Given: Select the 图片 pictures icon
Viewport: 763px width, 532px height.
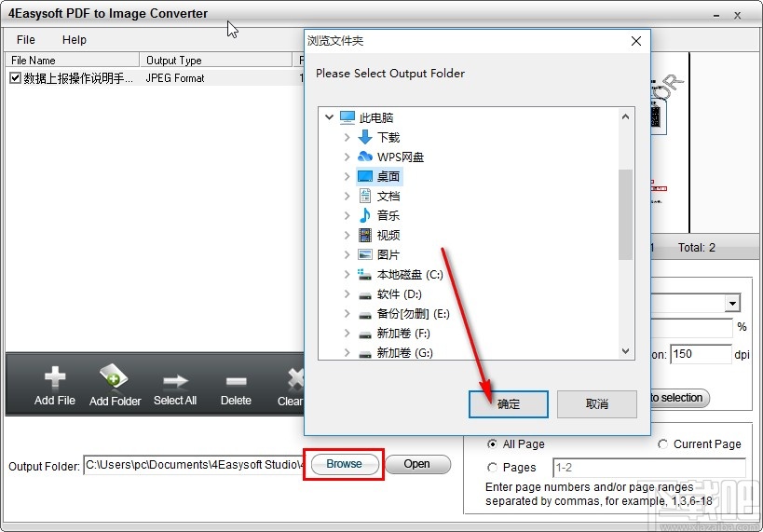Looking at the screenshot, I should (365, 254).
